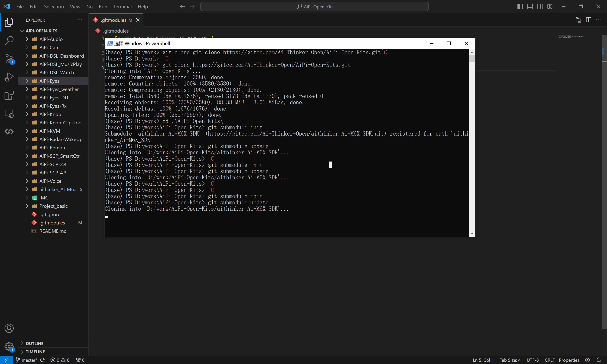Expand the OUTLINE section
This screenshot has width=607, height=364.
click(53, 343)
